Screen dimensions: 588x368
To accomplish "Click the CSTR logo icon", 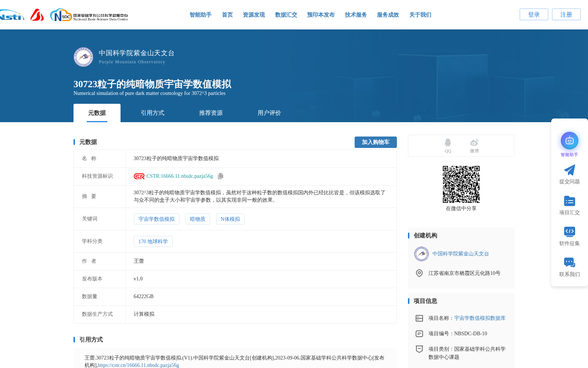I will pos(139,176).
